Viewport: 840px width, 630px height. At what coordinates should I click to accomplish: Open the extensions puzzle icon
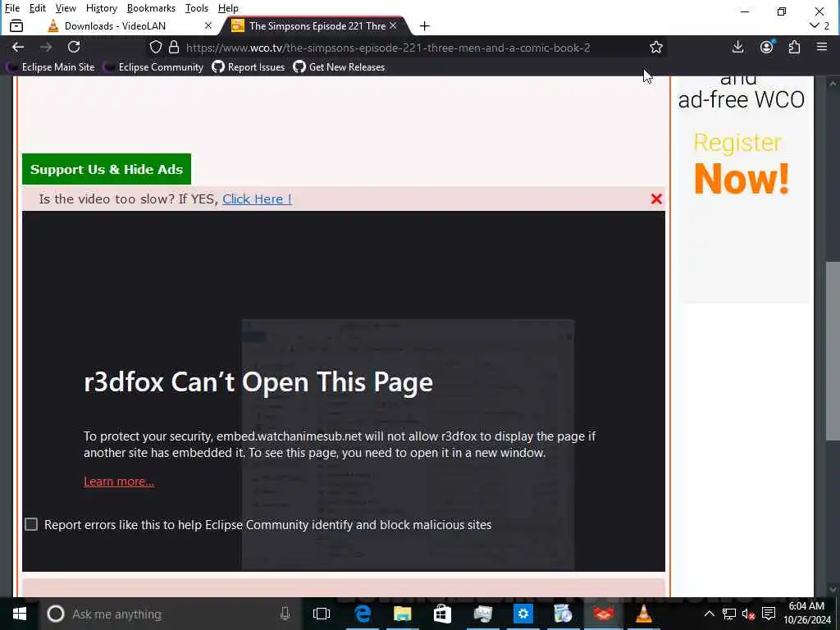pos(794,47)
